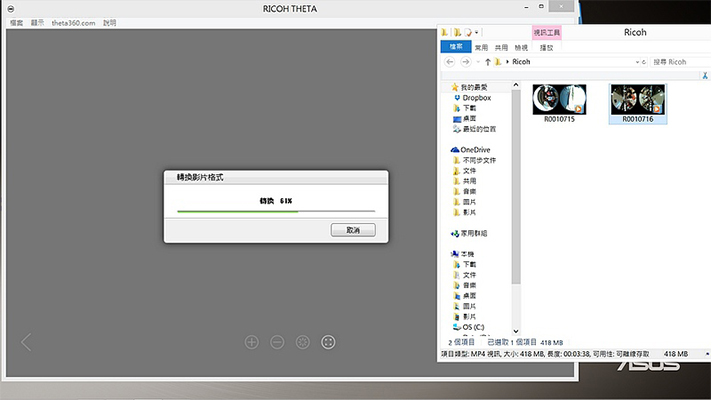
Task: Open the 說明 help menu in RICOH THETA
Action: pyautogui.click(x=109, y=23)
